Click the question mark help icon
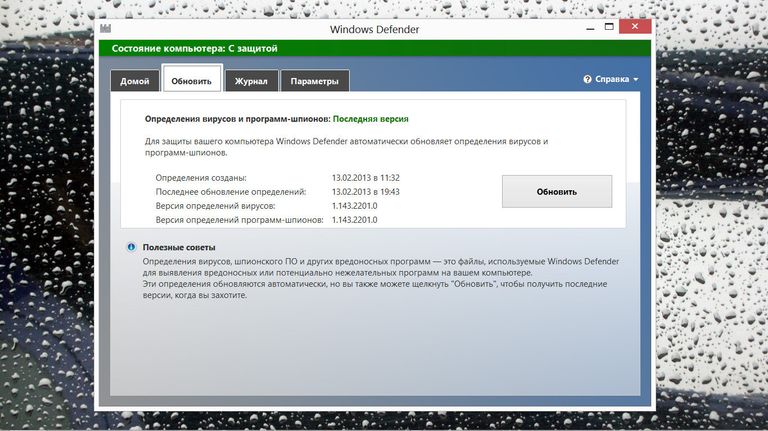Screen dimensions: 768x431 click(587, 79)
